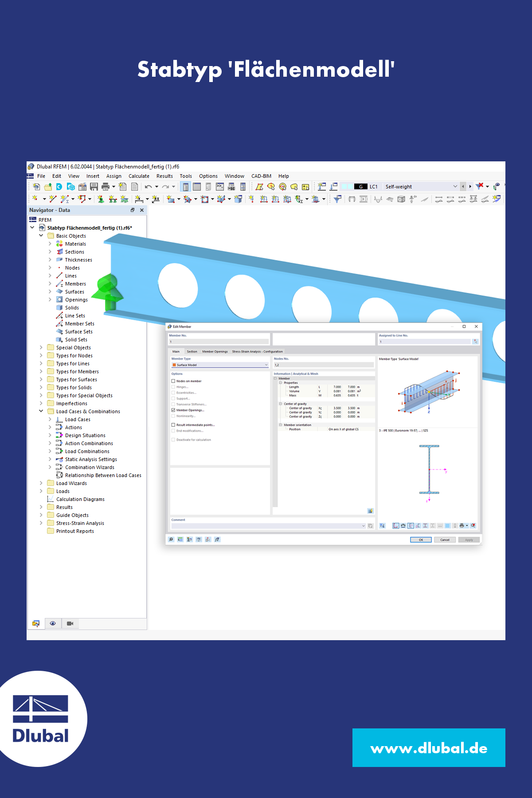Go to previous load case arrow
The image size is (532, 798).
[x=463, y=187]
